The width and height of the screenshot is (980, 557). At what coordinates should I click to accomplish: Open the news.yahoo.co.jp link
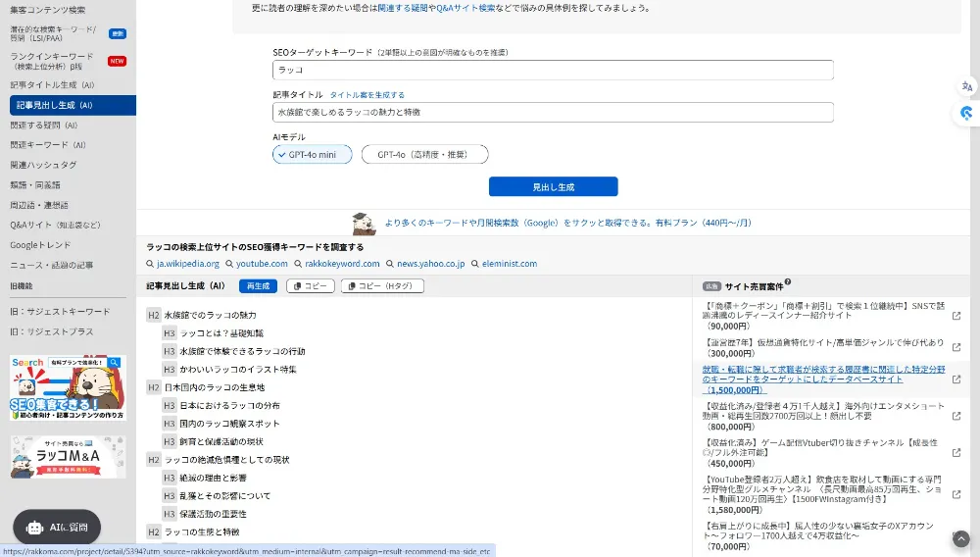coord(430,264)
